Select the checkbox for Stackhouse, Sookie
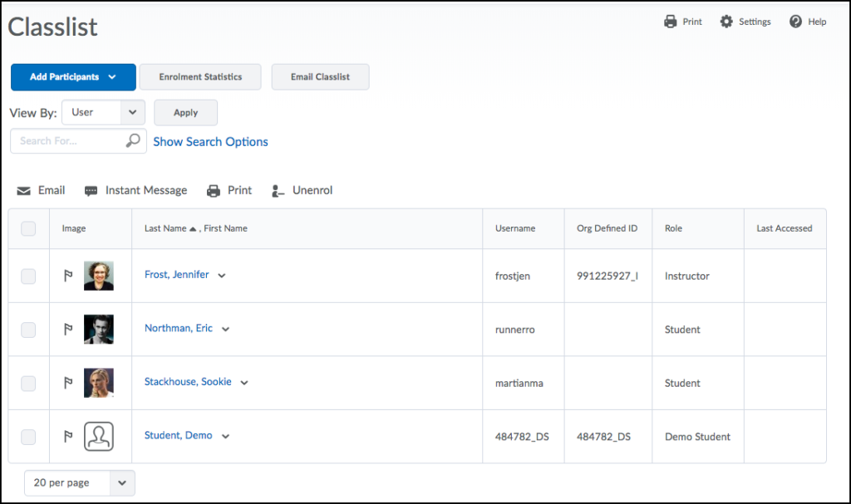 (28, 383)
